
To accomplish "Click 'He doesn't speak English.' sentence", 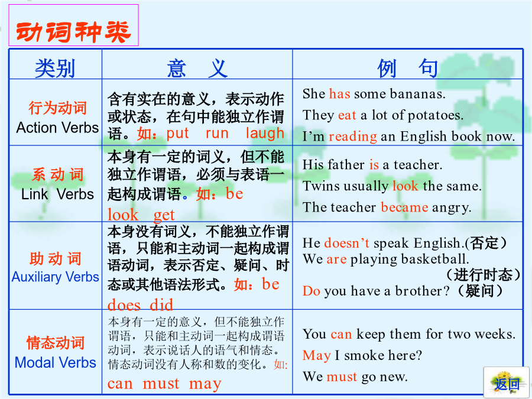I will click(x=383, y=243).
